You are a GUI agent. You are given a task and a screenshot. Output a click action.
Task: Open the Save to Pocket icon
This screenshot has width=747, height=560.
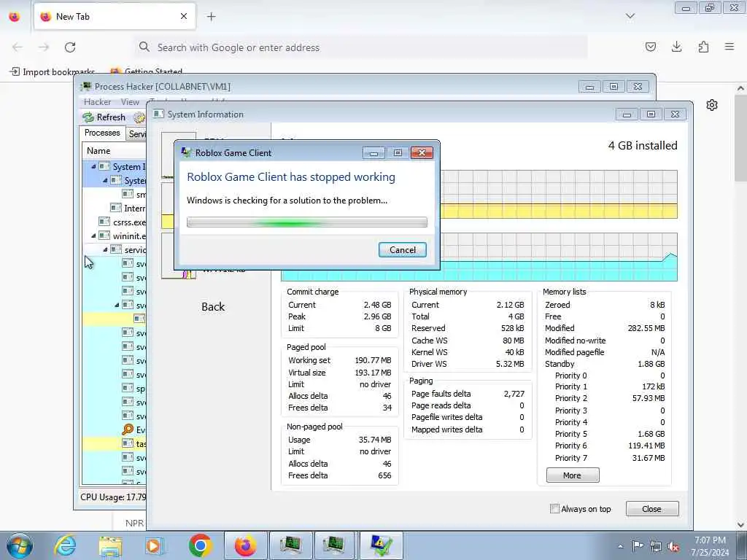(x=650, y=47)
